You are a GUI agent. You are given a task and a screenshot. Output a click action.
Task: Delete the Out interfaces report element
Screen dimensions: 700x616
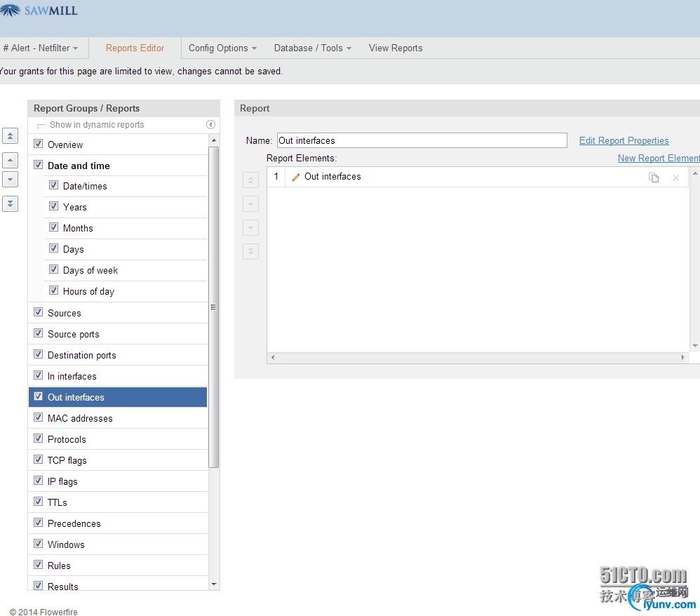[676, 178]
